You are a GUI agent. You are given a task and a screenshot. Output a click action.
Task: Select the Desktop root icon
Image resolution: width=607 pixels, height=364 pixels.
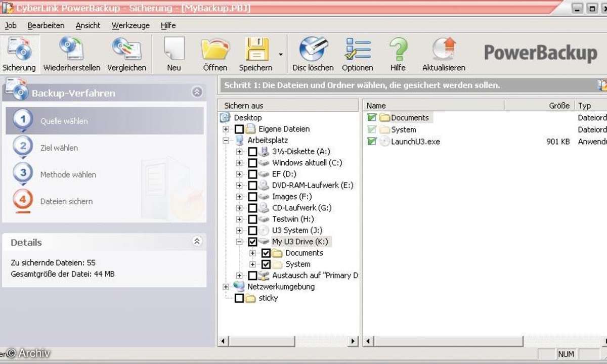[226, 118]
